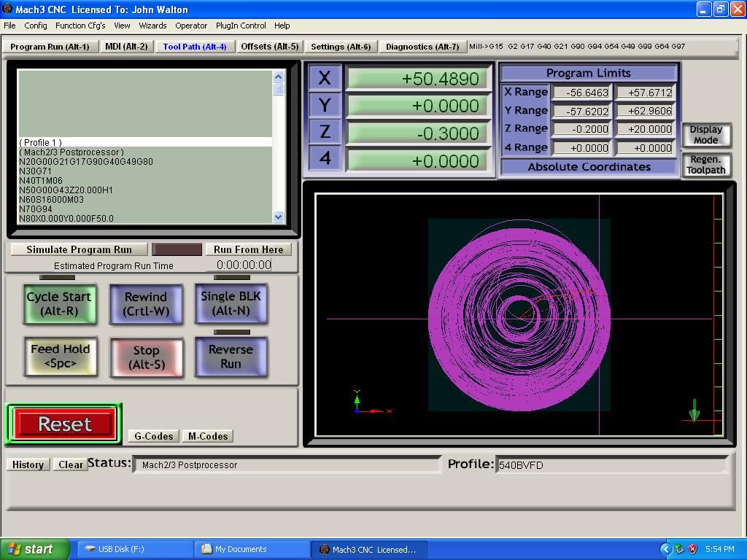Image resolution: width=747 pixels, height=560 pixels.
Task: Click X Range minimum value -56.6463
Action: [581, 93]
